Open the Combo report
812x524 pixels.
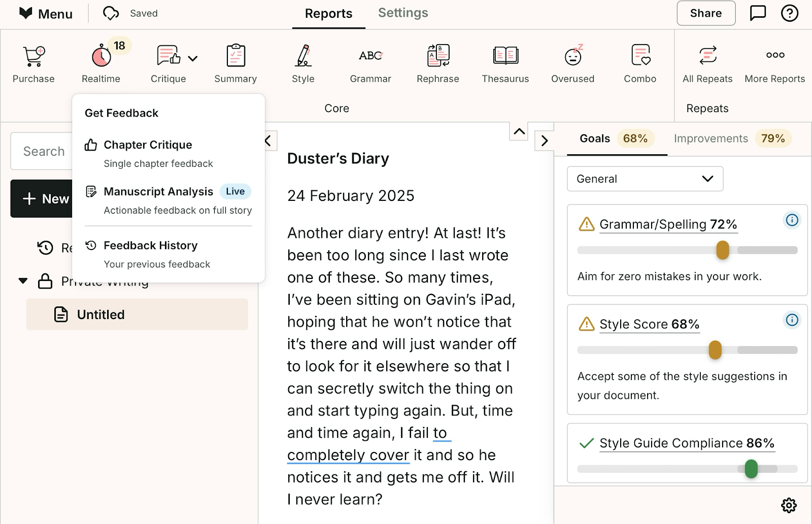click(x=640, y=61)
